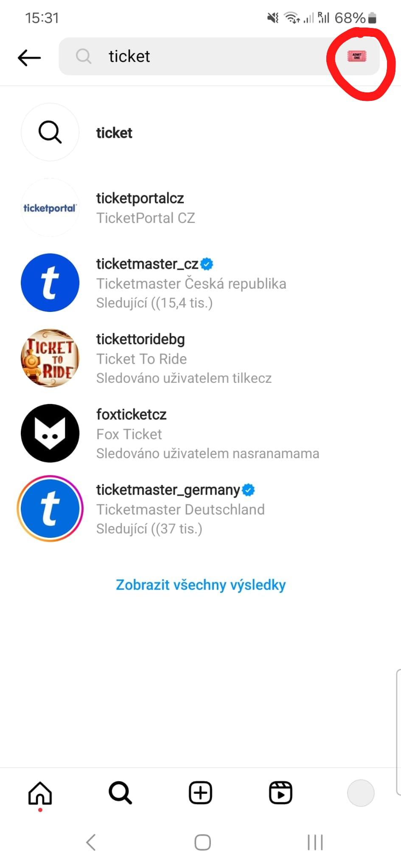View ticketmaster_germany story ring avatar
The width and height of the screenshot is (401, 868).
pos(50,509)
